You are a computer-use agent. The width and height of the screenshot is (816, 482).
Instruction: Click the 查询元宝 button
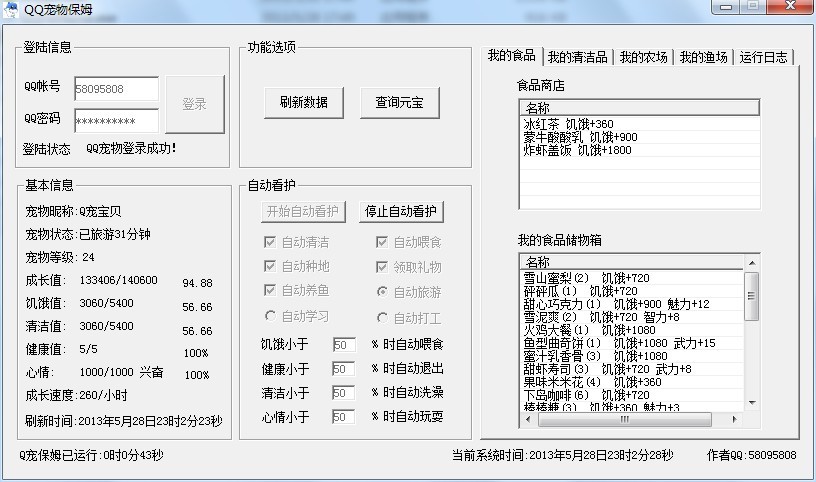400,103
